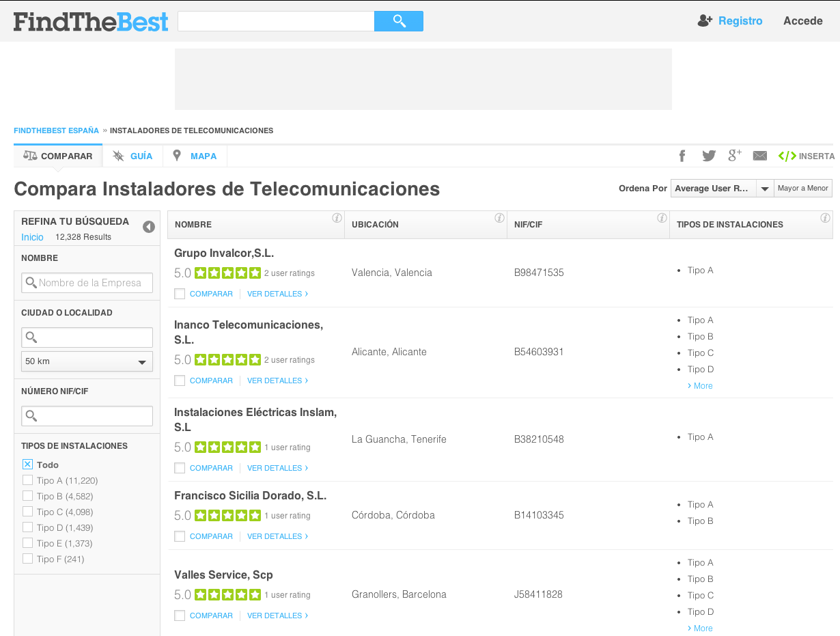Open info icon for Tipos de Instalaciones column
The width and height of the screenshot is (840, 636).
tap(825, 218)
